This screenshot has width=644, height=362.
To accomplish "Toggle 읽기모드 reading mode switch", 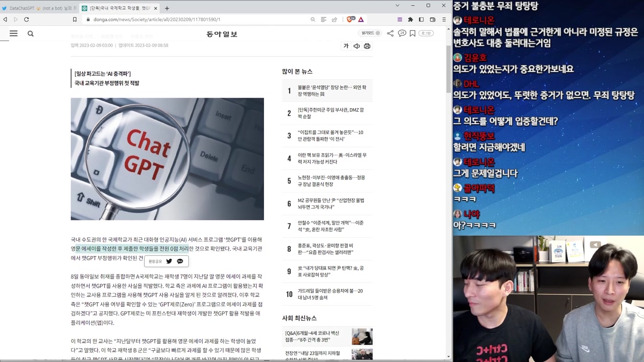I will coord(371,33).
